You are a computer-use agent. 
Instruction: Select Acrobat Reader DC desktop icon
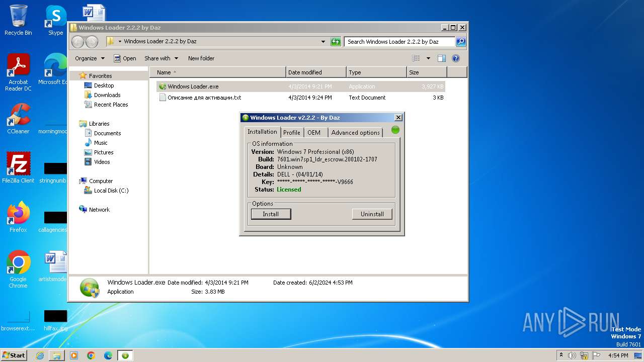point(18,72)
